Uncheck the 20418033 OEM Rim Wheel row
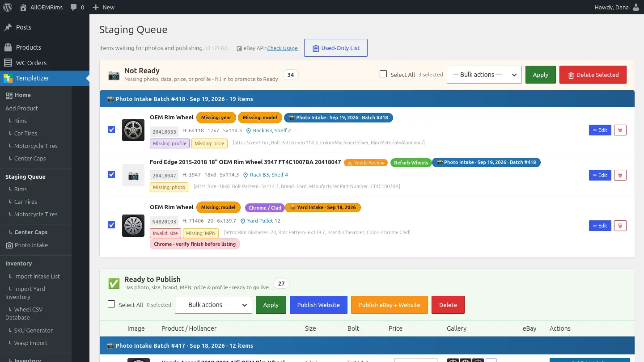Screen dimensions: 644x362 [111, 130]
